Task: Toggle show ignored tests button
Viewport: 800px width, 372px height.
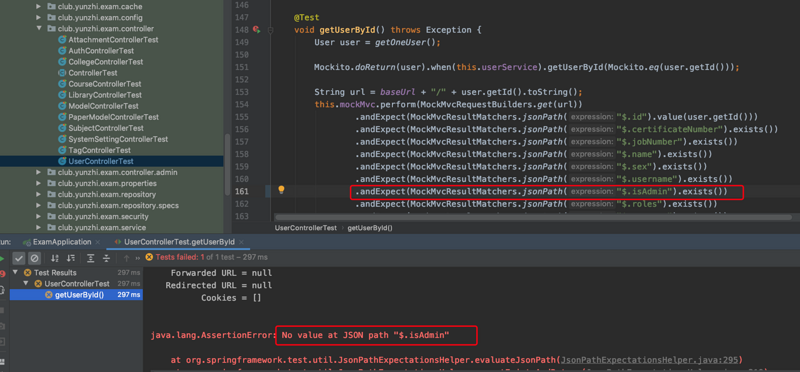Action: tap(34, 258)
